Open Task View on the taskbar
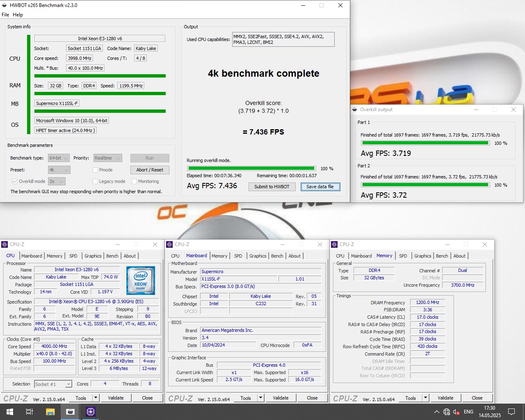 pyautogui.click(x=30, y=412)
